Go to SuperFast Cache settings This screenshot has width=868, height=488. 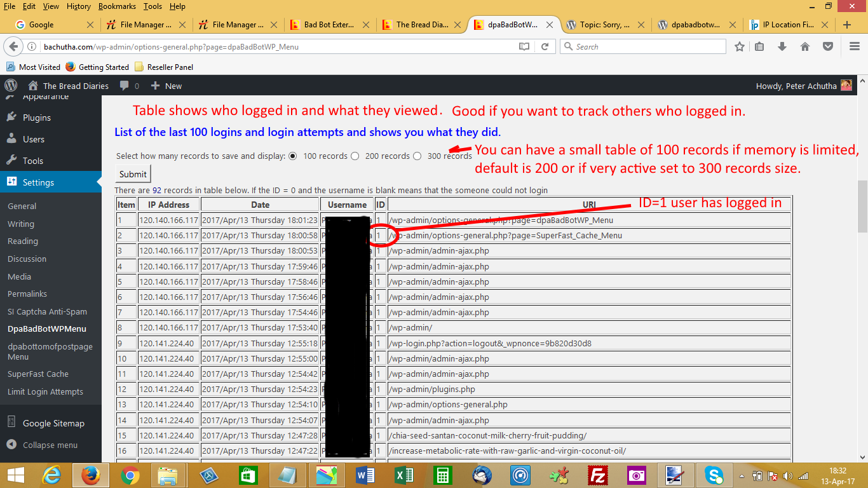(x=38, y=374)
